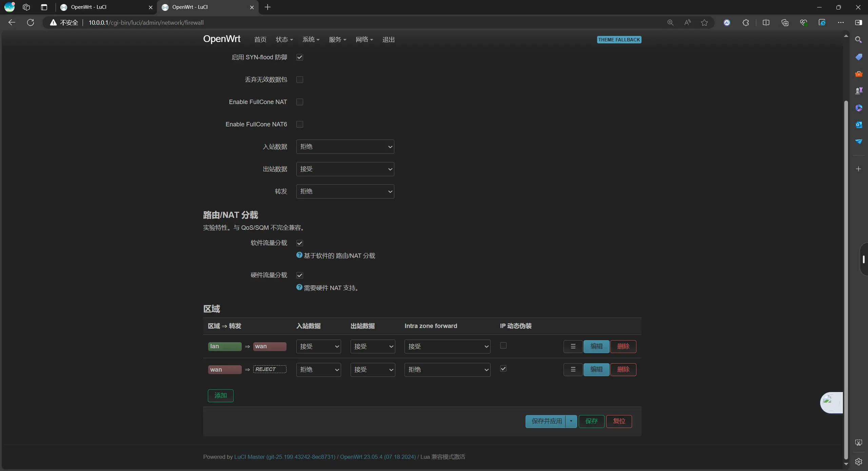Viewport: 868px width, 471px height.
Task: Open the 系统 menu in the navigation bar
Action: [x=311, y=40]
